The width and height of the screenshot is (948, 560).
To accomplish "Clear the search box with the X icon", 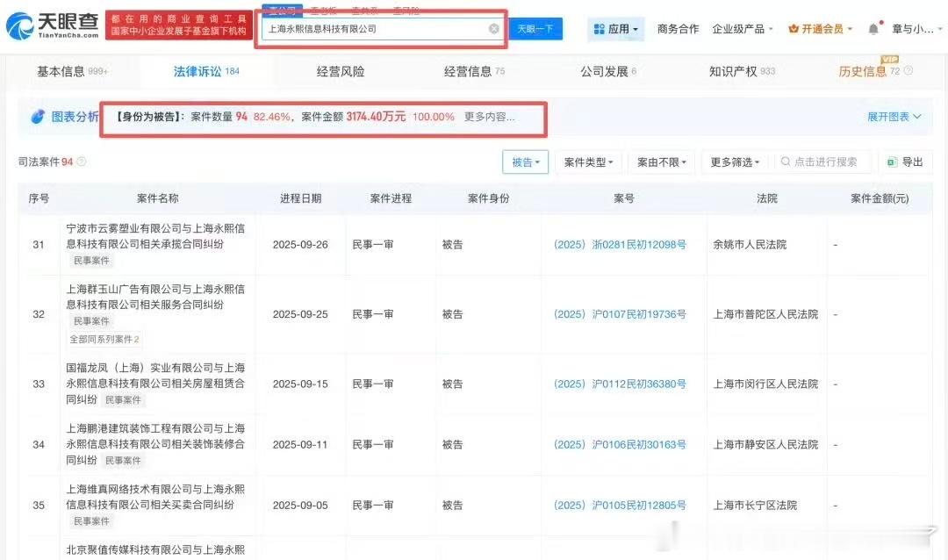I will (x=494, y=28).
